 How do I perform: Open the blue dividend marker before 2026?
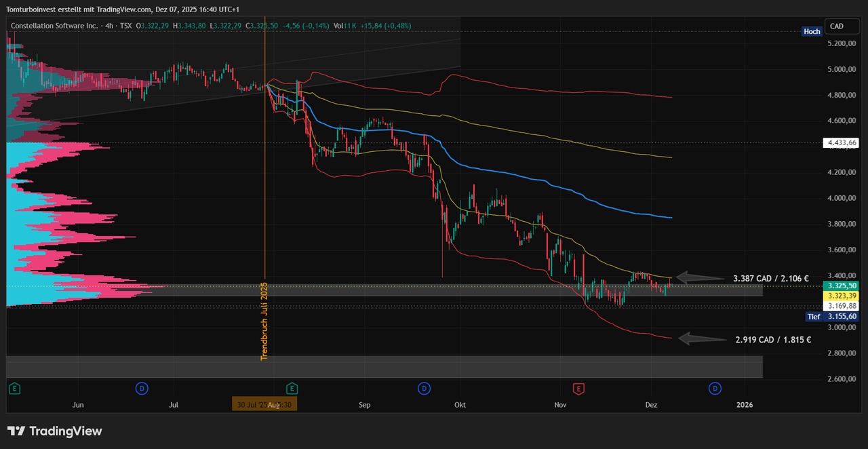715,389
